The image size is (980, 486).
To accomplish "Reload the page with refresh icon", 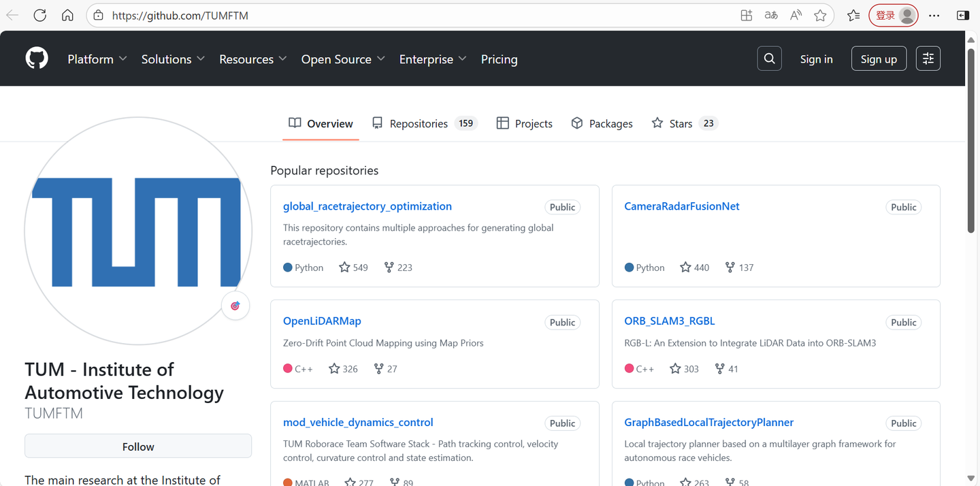I will tap(40, 15).
